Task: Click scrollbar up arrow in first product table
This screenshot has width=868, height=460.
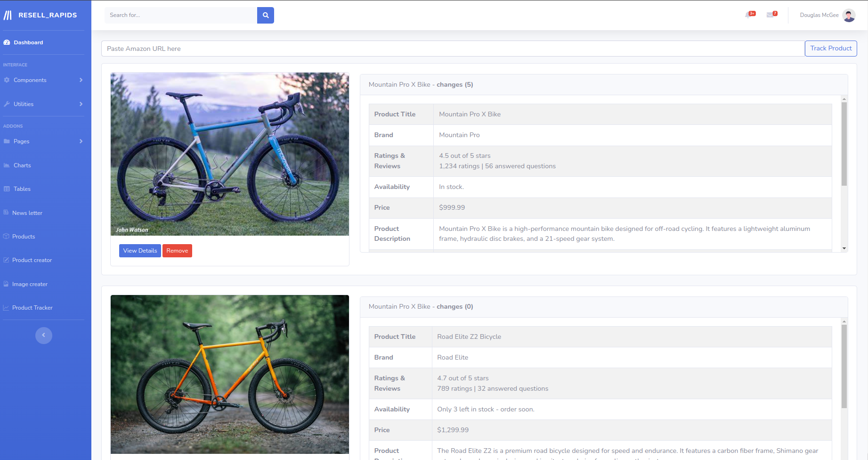Action: pyautogui.click(x=844, y=99)
